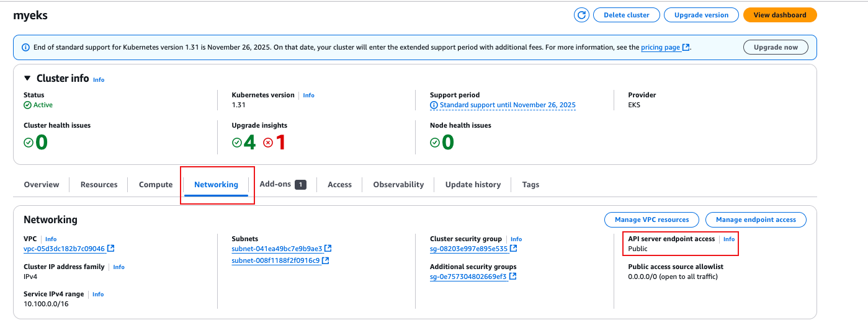Open external link icon beside pricing page
This screenshot has width=868, height=323.
click(686, 47)
